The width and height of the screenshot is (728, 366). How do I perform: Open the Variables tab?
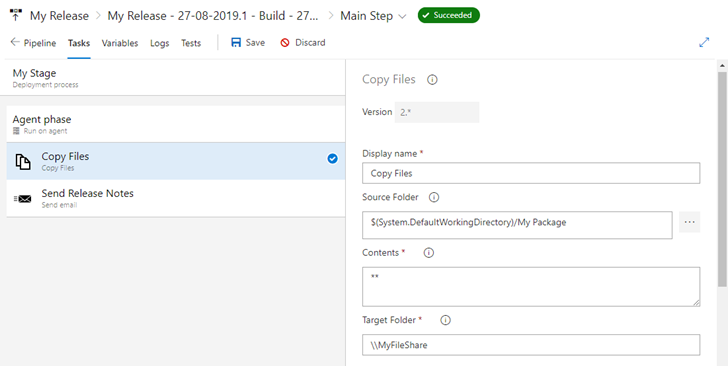[x=120, y=43]
